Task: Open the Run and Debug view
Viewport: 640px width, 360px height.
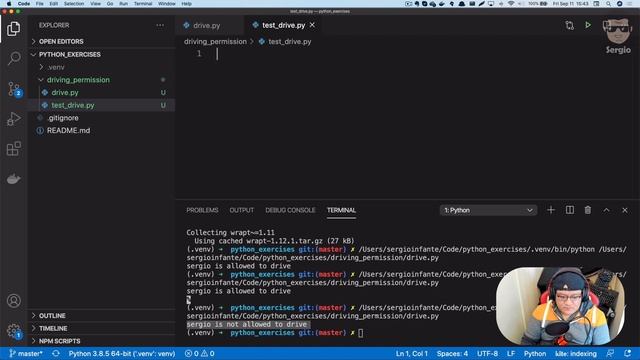Action: click(x=13, y=119)
